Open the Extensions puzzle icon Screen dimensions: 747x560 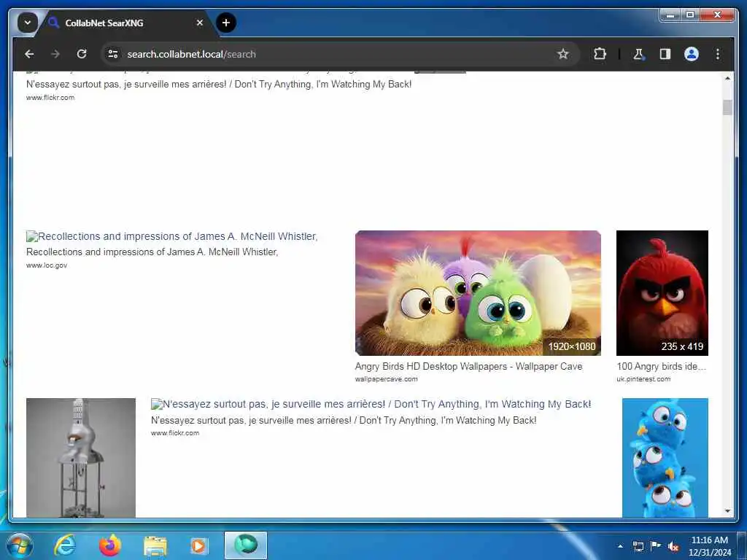(x=600, y=54)
